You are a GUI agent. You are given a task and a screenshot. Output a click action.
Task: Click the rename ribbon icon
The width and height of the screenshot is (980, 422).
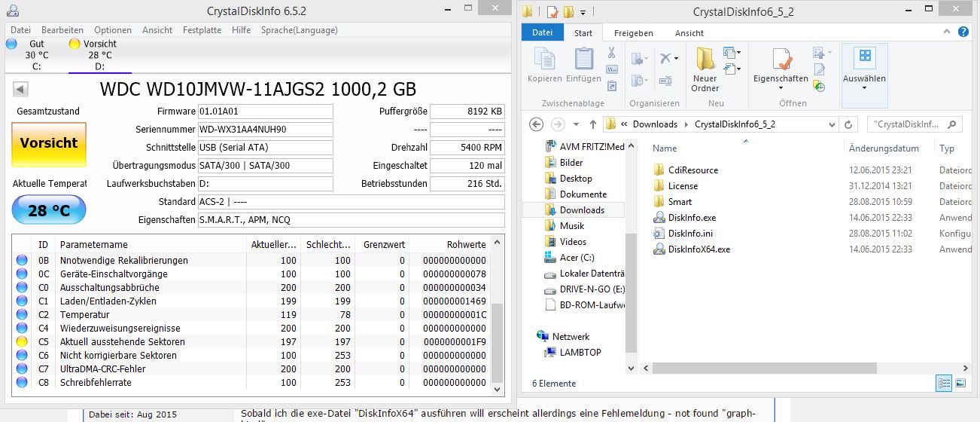click(665, 80)
